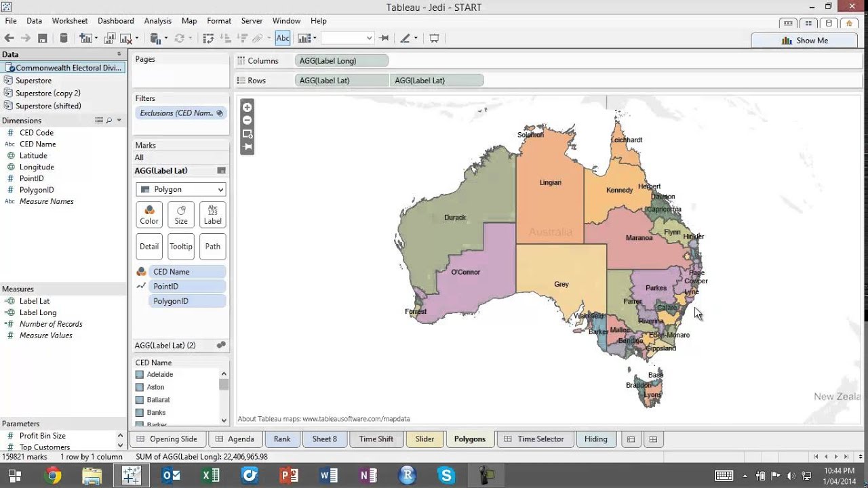868x488 pixels.
Task: Open the Label marks card
Action: (x=213, y=214)
